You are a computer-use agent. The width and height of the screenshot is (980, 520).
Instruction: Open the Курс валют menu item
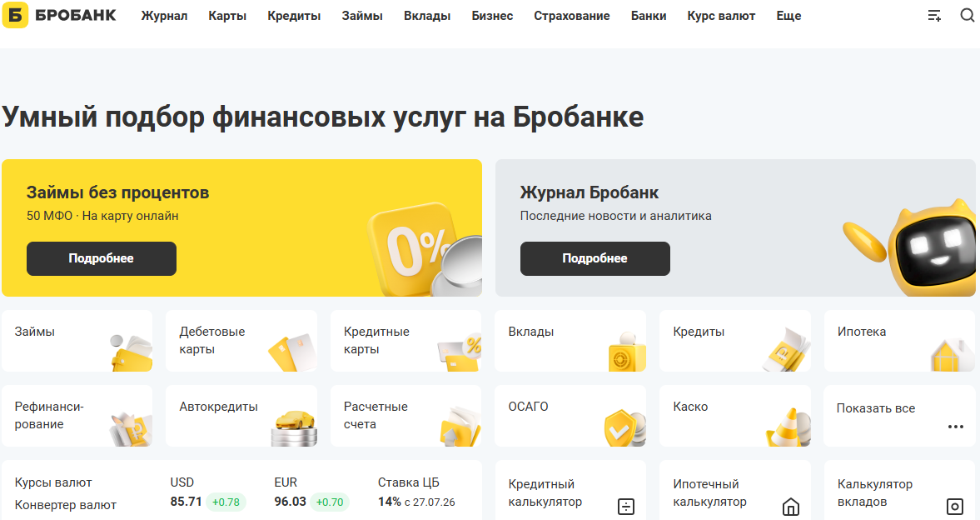pos(721,16)
